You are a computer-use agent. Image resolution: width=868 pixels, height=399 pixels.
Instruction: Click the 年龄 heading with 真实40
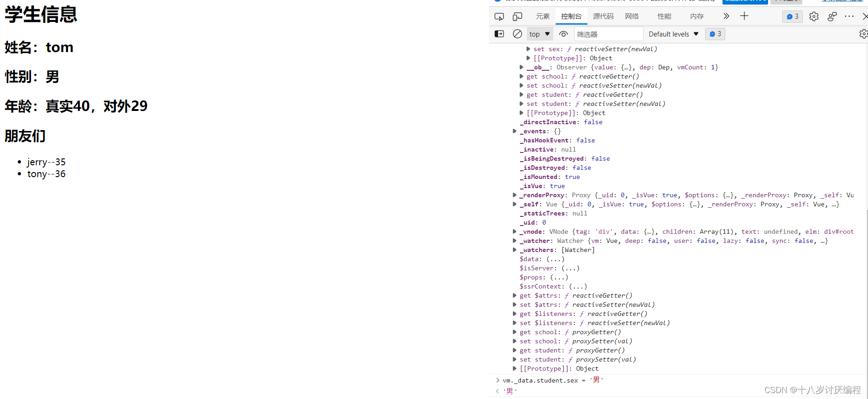[76, 106]
